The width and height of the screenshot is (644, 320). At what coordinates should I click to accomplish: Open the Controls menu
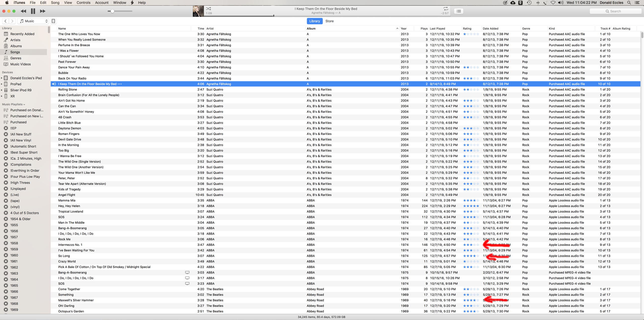click(x=83, y=3)
